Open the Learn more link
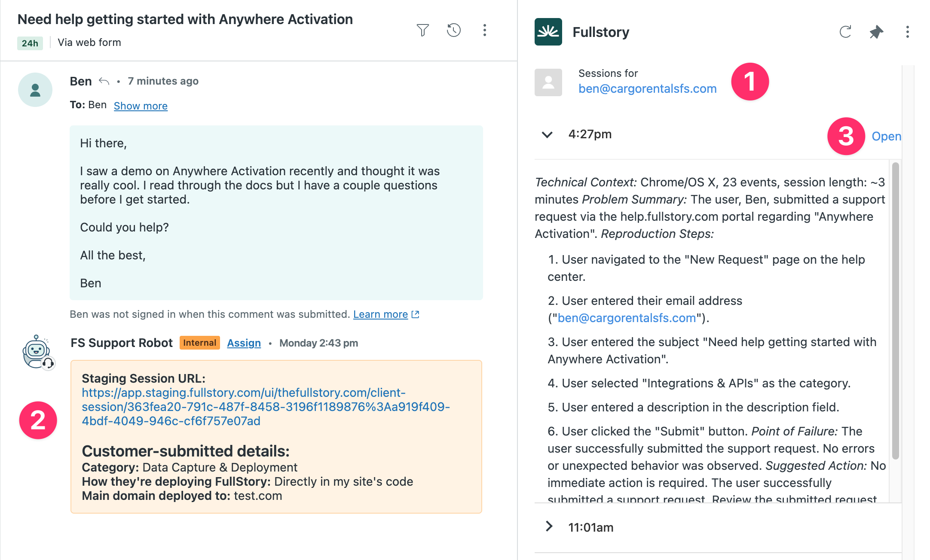930x560 pixels. point(380,314)
